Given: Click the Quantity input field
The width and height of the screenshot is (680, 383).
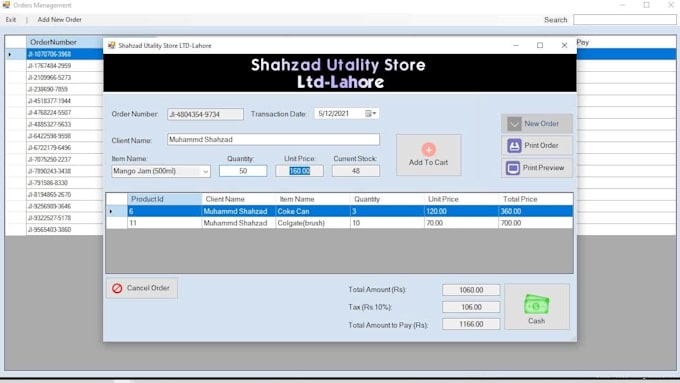Looking at the screenshot, I should (x=243, y=171).
